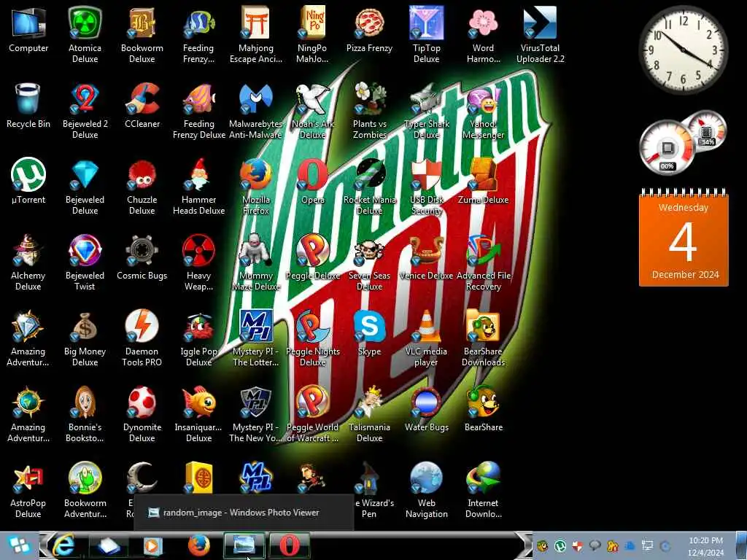Click the USB Disk Security shortcut
Screen dimensions: 747x560
click(x=426, y=187)
